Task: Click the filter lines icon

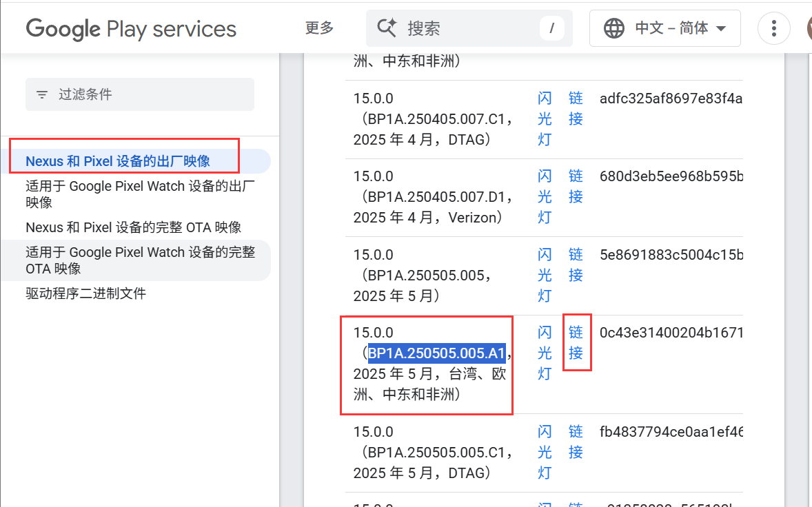Action: click(42, 94)
